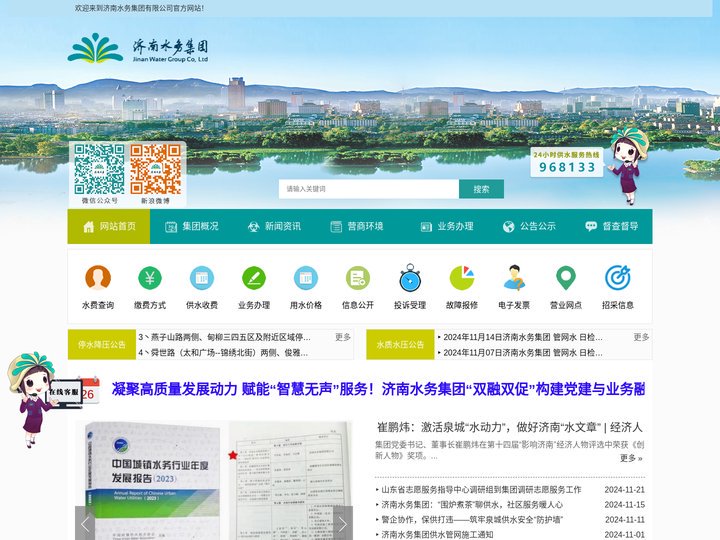The width and height of the screenshot is (720, 540).
Task: Click the 搜索 search button
Action: tap(481, 189)
